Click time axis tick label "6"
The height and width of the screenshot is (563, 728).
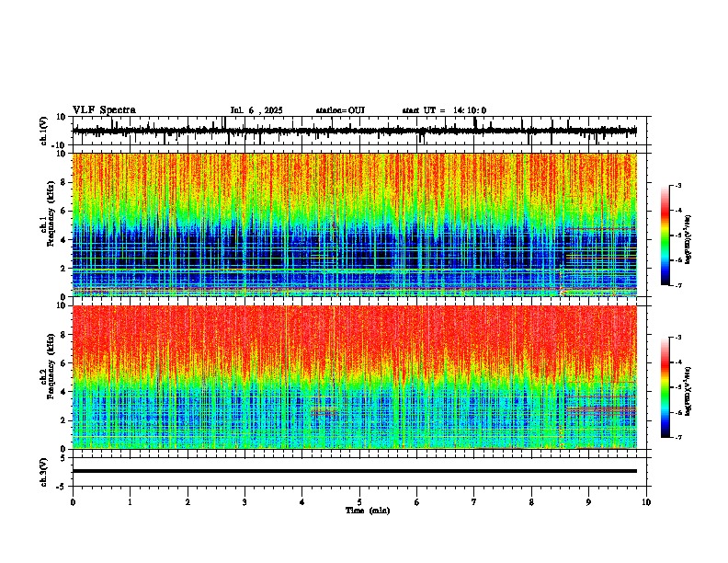pos(417,502)
